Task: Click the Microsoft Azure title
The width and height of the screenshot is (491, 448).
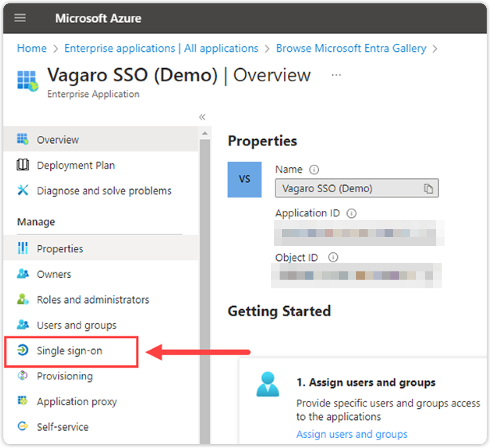Action: [x=98, y=18]
